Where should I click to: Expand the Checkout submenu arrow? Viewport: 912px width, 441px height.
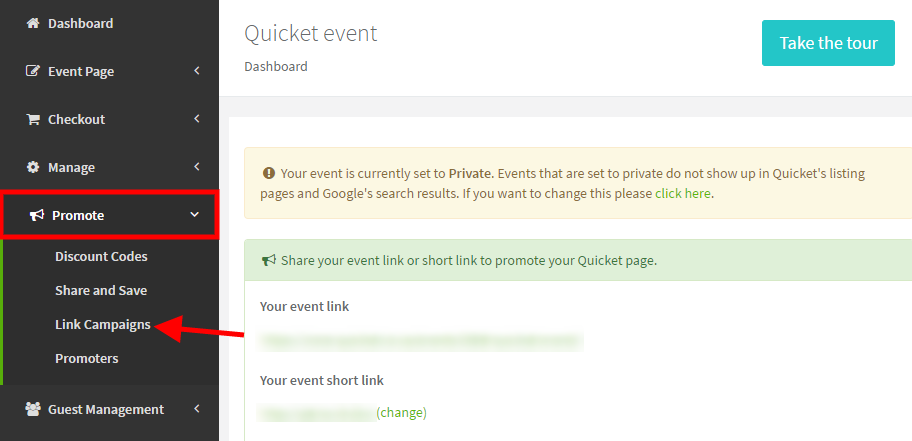[197, 119]
